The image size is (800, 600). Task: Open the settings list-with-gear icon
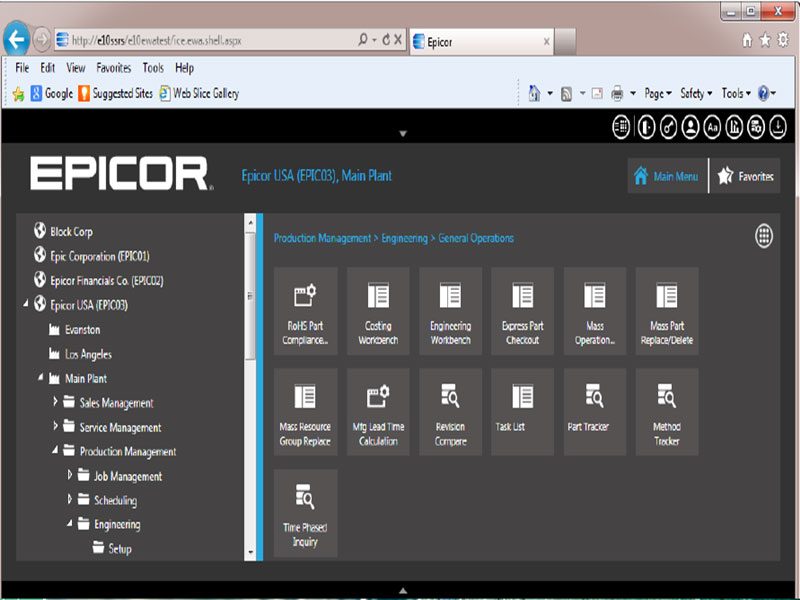click(756, 127)
